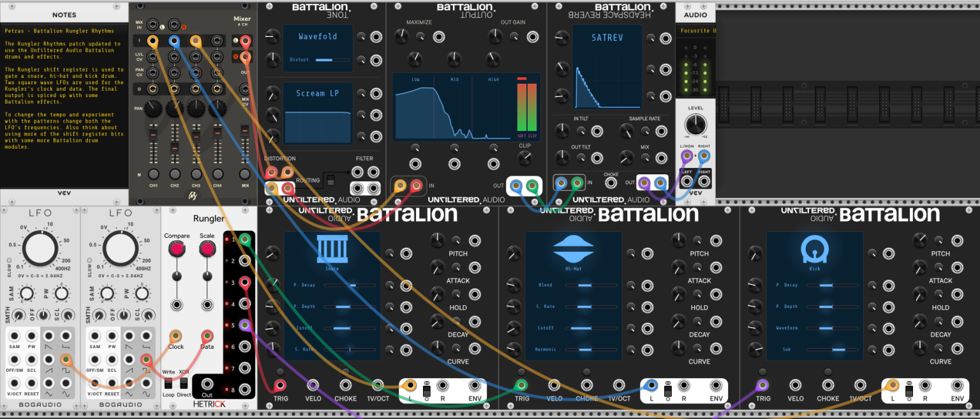The image size is (980, 419).
Task: Open the Focusrite audio device selector
Action: click(695, 30)
